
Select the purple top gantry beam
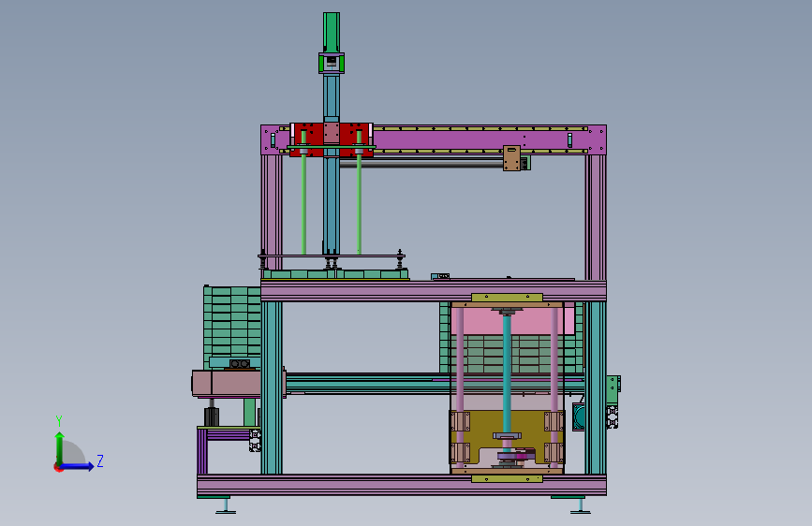(434, 139)
